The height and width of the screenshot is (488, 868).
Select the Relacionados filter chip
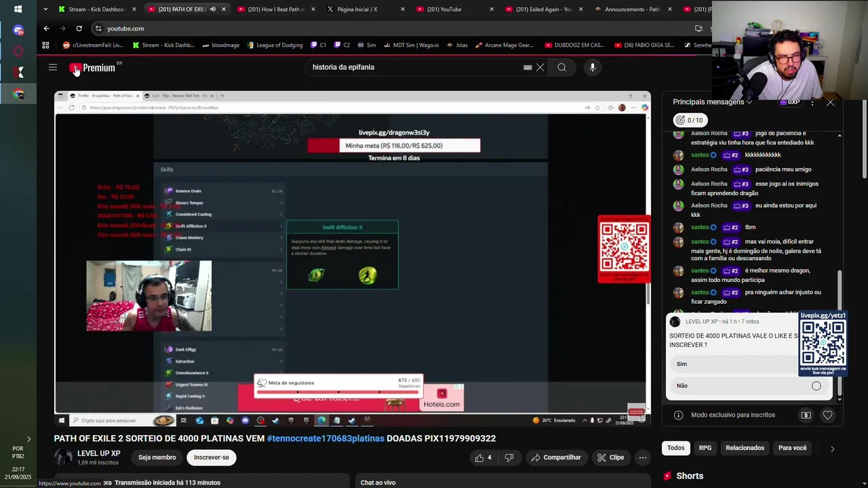click(745, 448)
